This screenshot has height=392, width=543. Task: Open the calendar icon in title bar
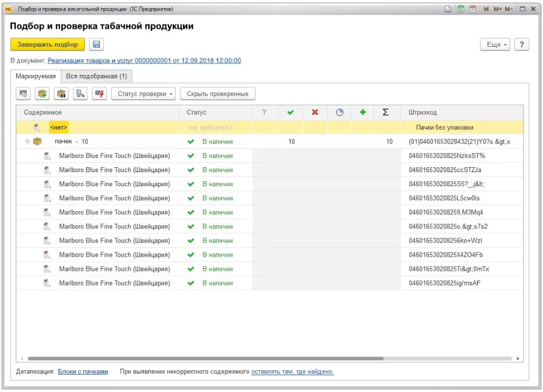(472, 9)
